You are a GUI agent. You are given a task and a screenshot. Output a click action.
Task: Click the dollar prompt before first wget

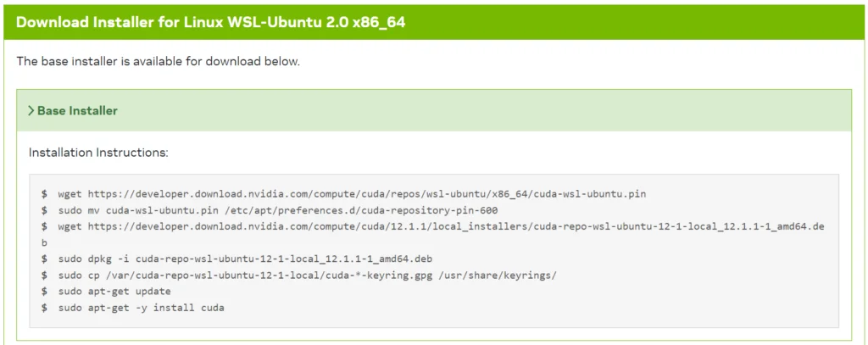[44, 194]
